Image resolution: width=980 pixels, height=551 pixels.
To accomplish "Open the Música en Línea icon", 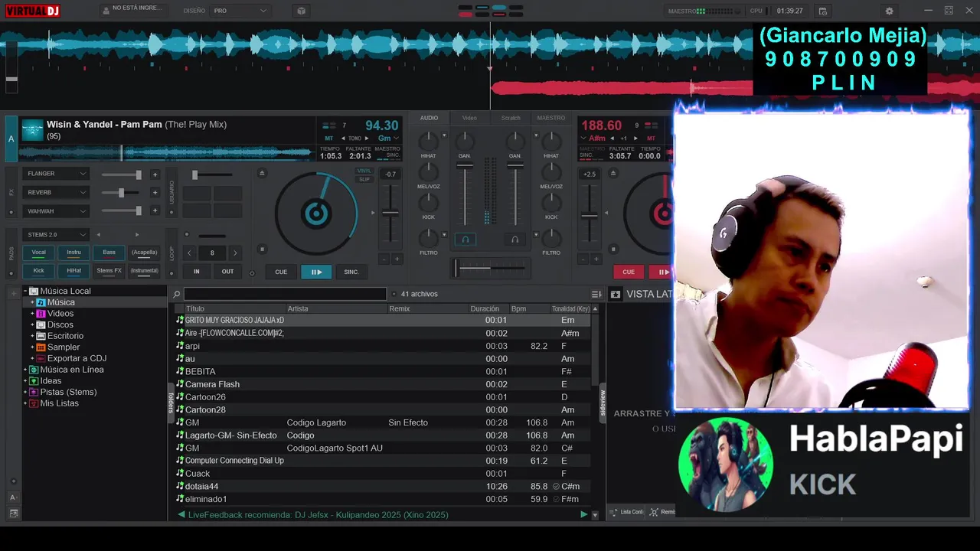I will 34,370.
